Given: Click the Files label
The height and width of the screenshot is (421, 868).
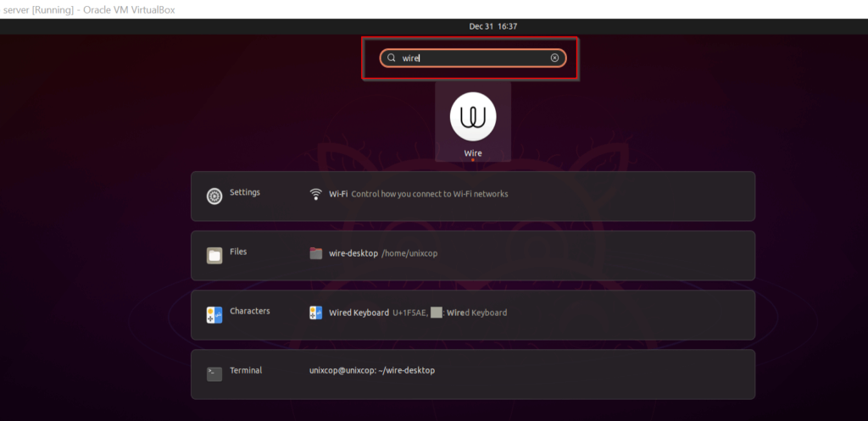Looking at the screenshot, I should click(238, 252).
